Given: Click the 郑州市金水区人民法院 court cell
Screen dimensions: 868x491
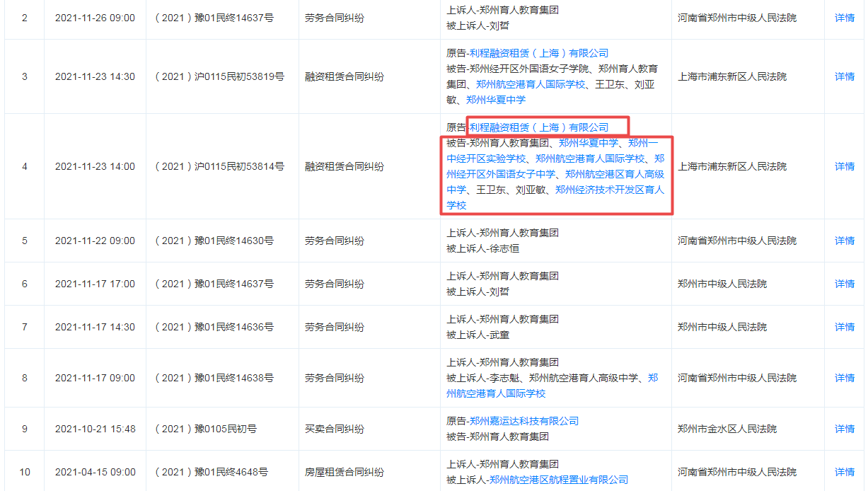Looking at the screenshot, I should [x=727, y=429].
